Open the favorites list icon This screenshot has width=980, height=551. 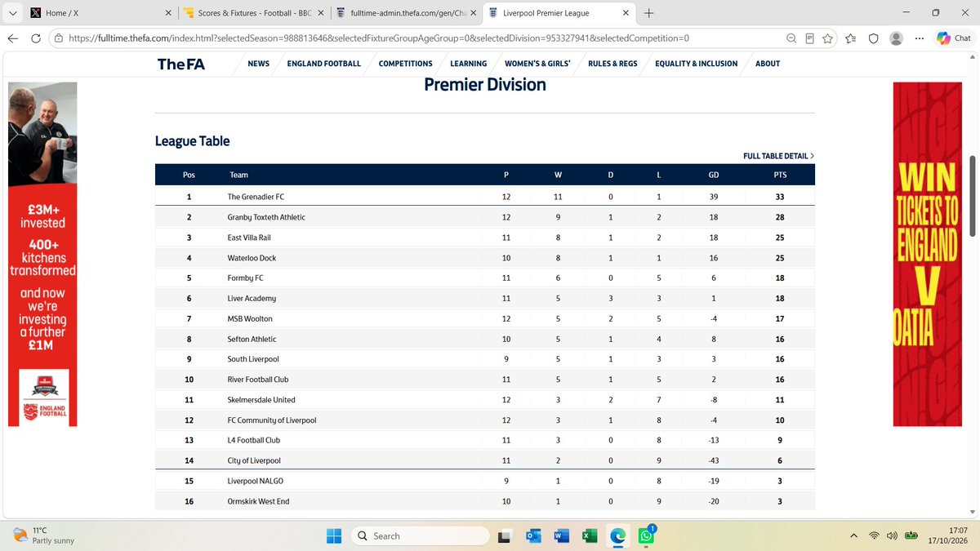coord(850,38)
